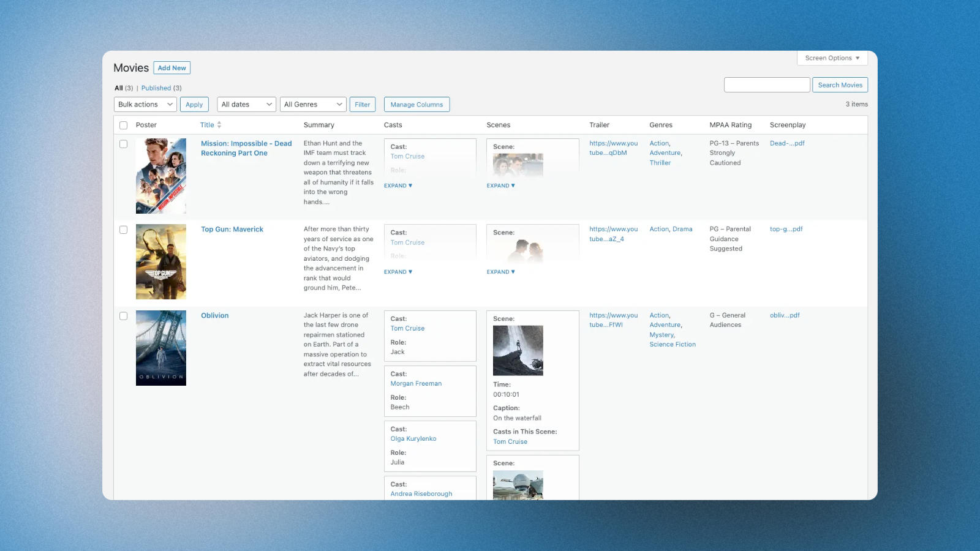Select all movies with the header checkbox
Screen dimensions: 980x551
[x=123, y=124]
